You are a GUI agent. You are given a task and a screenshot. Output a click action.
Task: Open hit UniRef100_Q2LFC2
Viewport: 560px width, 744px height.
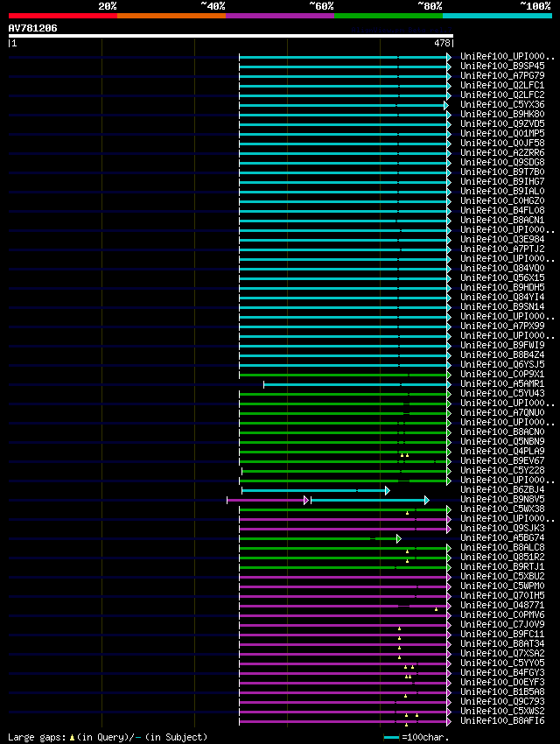(x=502, y=95)
